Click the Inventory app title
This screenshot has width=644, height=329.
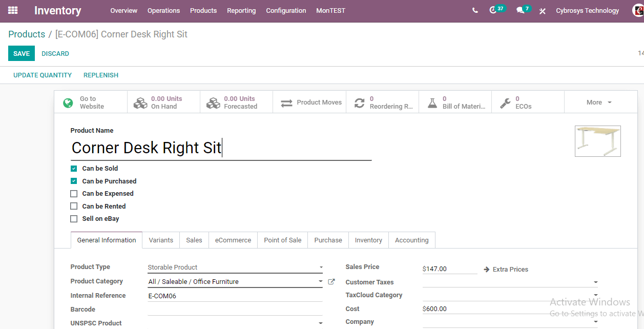[58, 10]
